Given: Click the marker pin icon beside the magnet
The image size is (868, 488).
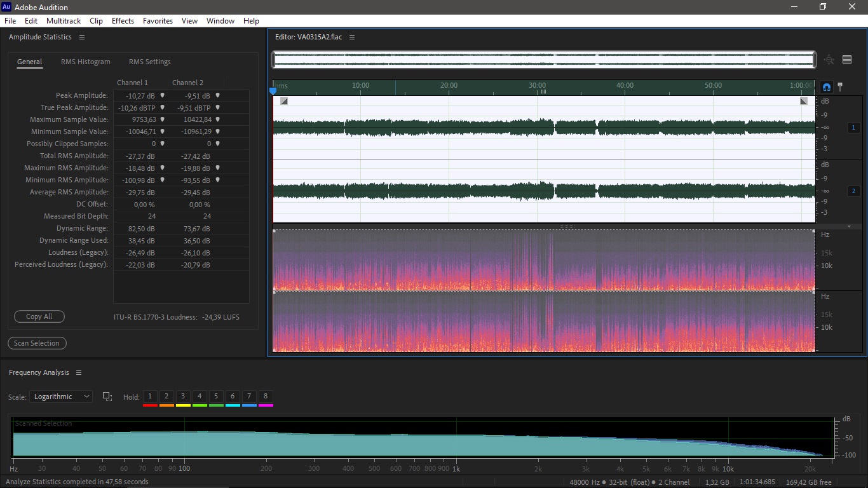Looking at the screenshot, I should pos(840,87).
